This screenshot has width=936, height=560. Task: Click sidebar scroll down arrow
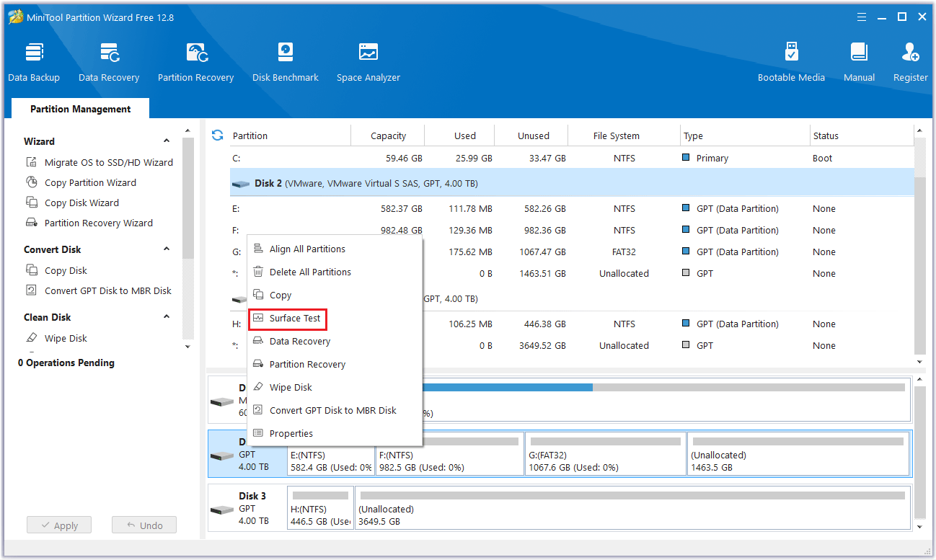tap(188, 347)
